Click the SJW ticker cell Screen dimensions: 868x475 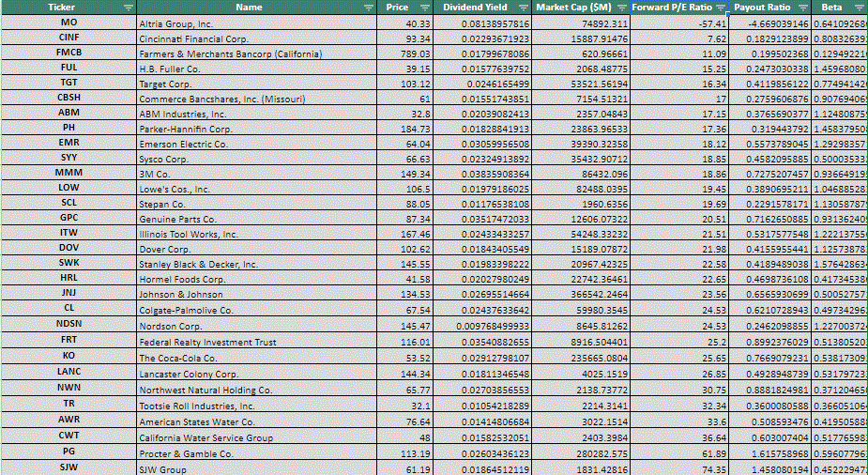(x=69, y=467)
